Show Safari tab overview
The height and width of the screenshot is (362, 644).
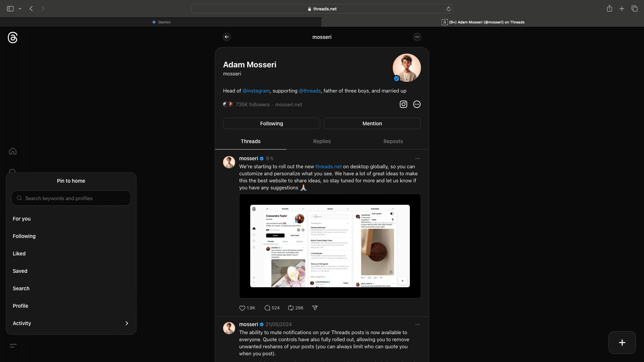pyautogui.click(x=634, y=9)
